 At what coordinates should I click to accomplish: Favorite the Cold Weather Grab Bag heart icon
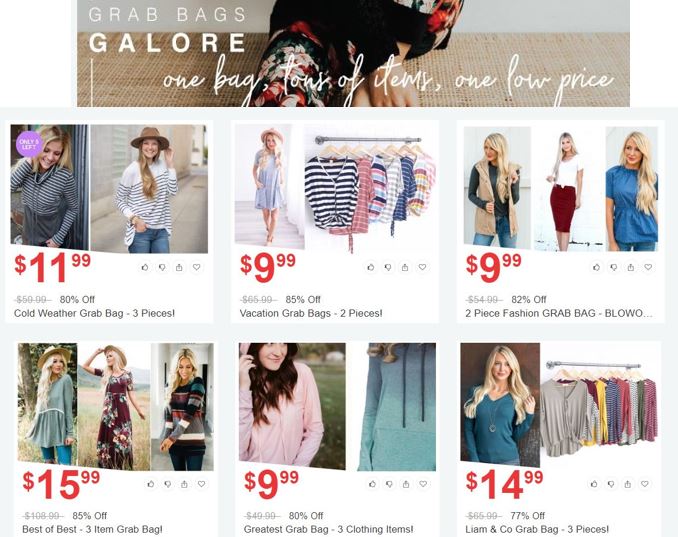click(x=196, y=267)
